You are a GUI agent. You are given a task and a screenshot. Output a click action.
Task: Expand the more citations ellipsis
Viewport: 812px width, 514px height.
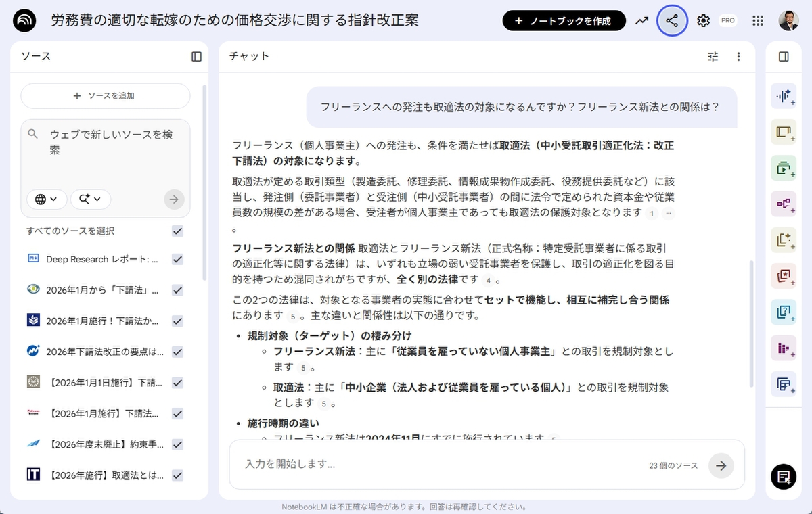click(x=669, y=213)
